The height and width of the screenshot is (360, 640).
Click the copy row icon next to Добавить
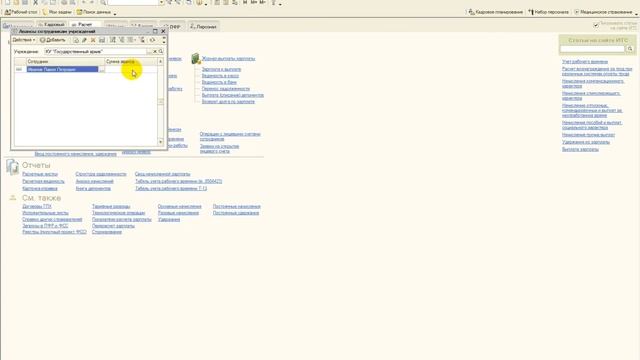pyautogui.click(x=76, y=40)
